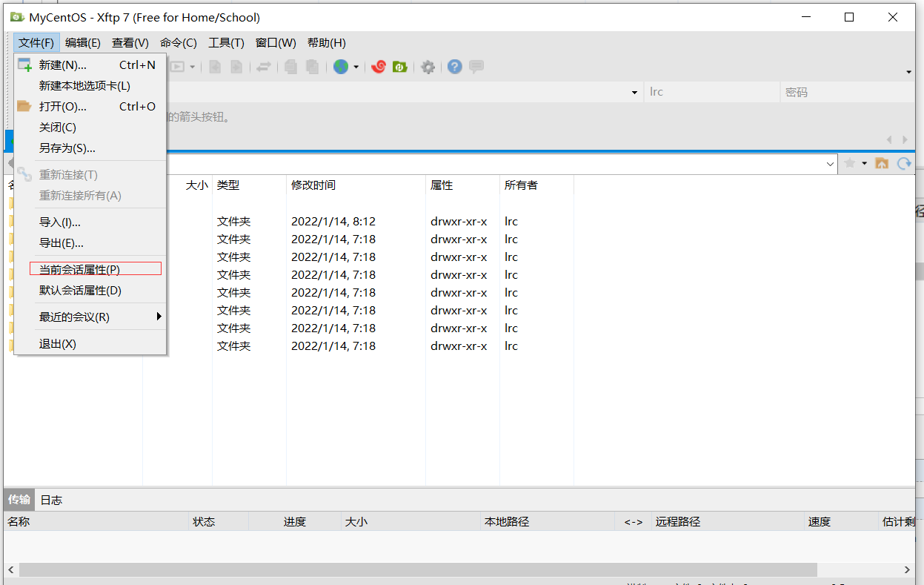924x585 pixels.
Task: Open the toolbar overflow arrow at far right
Action: coord(909,72)
